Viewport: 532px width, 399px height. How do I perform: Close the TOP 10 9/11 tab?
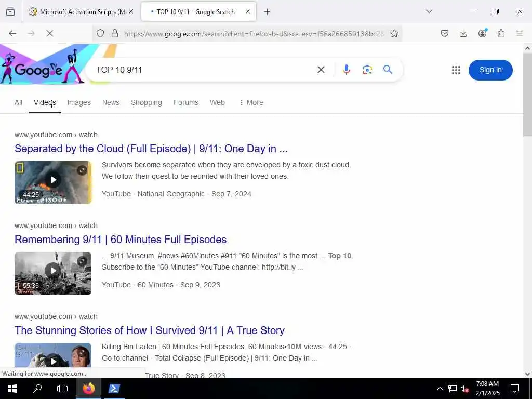pos(248,11)
